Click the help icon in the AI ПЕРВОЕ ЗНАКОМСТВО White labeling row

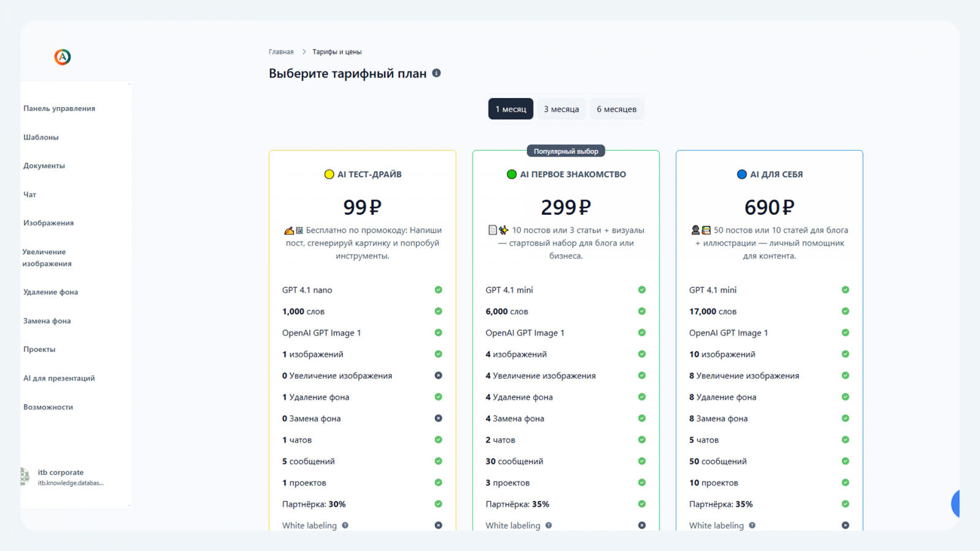click(x=549, y=525)
